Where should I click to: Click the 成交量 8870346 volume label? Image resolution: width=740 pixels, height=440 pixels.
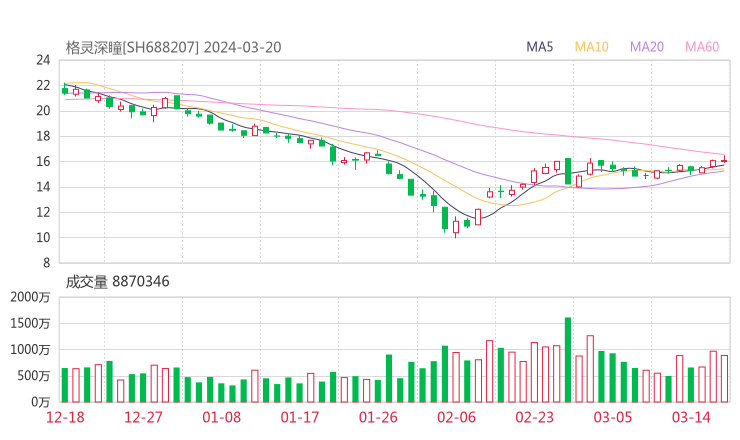pos(117,282)
